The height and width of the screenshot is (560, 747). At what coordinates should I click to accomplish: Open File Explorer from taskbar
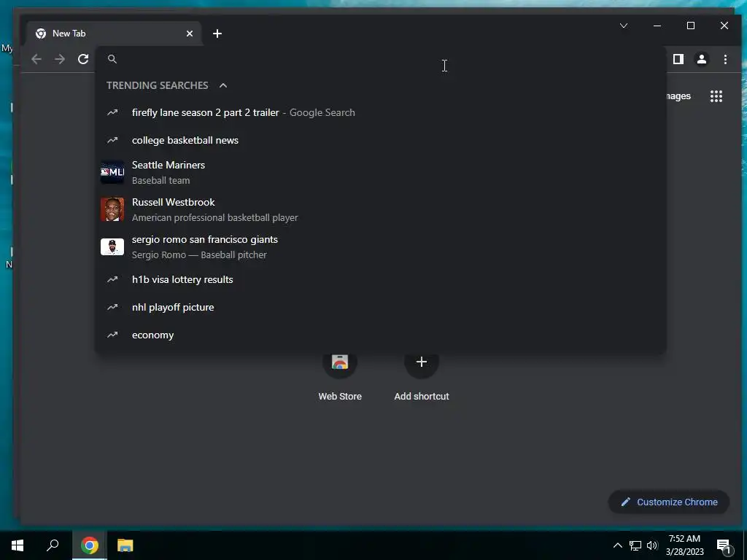(x=125, y=545)
